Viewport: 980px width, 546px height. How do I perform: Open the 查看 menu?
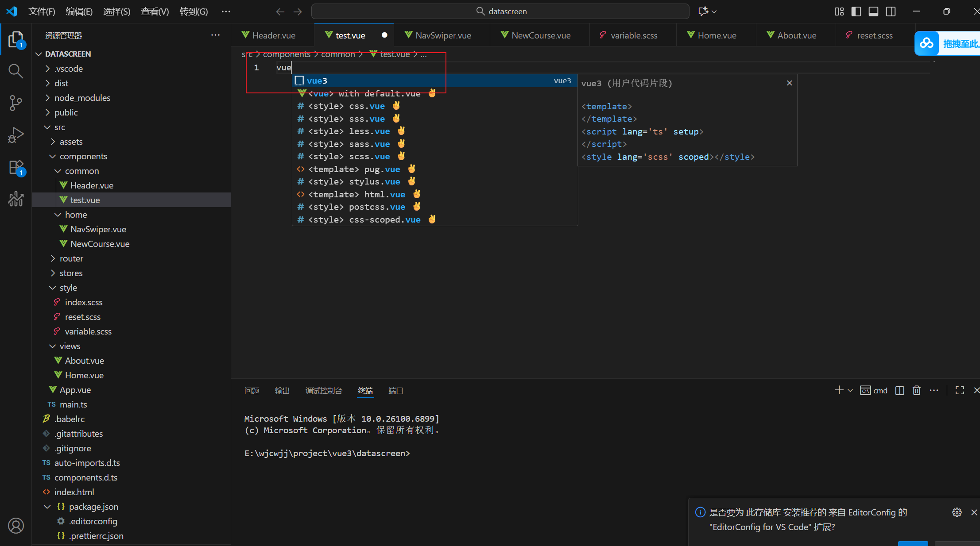(154, 12)
